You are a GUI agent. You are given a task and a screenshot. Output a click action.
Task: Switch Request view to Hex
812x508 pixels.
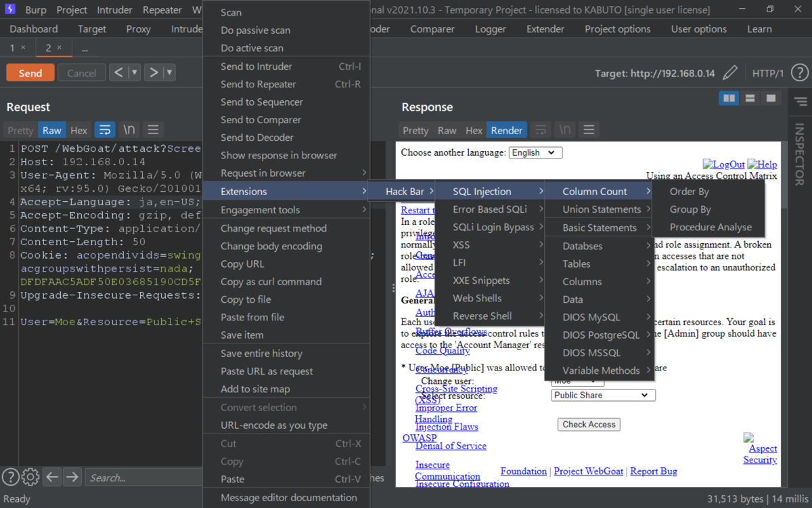[x=79, y=130]
